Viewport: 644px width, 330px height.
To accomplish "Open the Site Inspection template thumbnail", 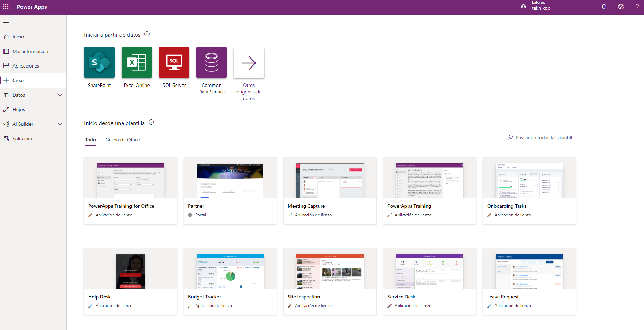I will (x=330, y=271).
